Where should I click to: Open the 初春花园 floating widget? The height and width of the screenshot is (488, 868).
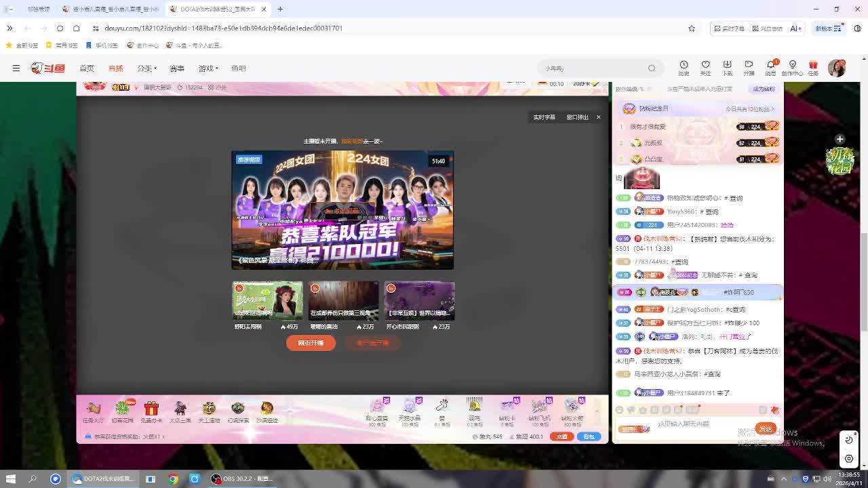tap(840, 160)
